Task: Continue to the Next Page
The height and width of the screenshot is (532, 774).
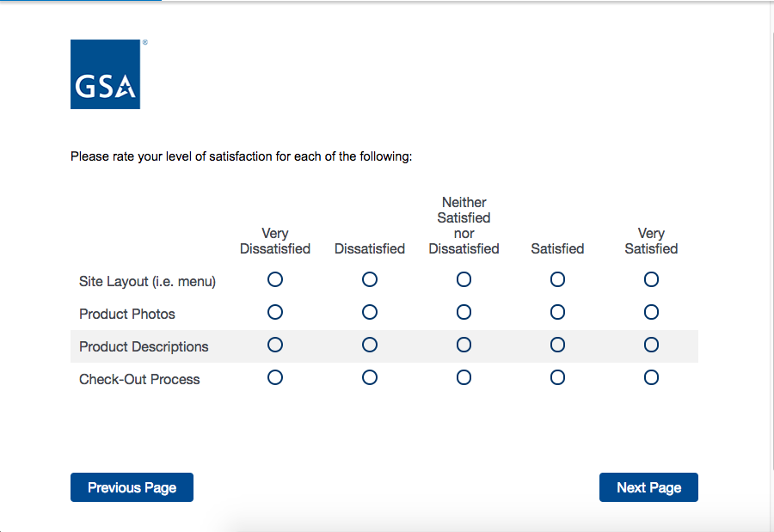Action: [x=648, y=487]
